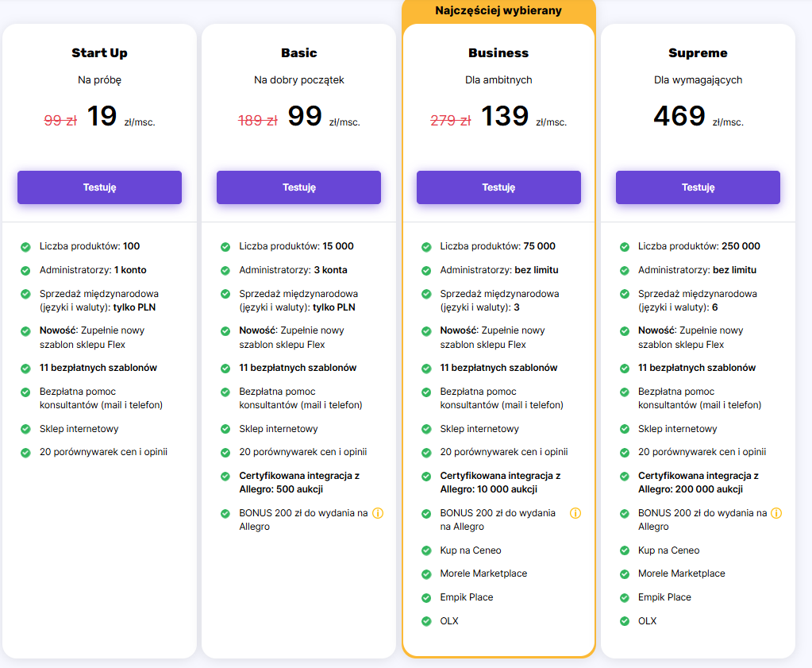Click checkmark beside Business Kup na Ceneo

point(426,550)
